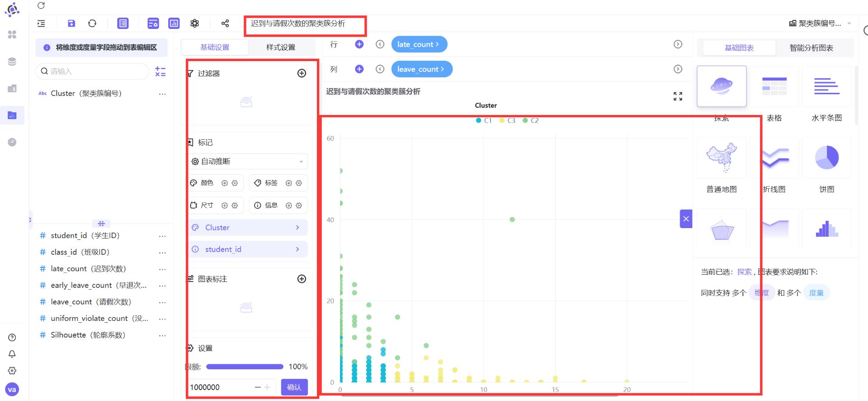The height and width of the screenshot is (401, 868).
Task: Choose the histogram bar chart thumbnail
Action: [x=826, y=229]
